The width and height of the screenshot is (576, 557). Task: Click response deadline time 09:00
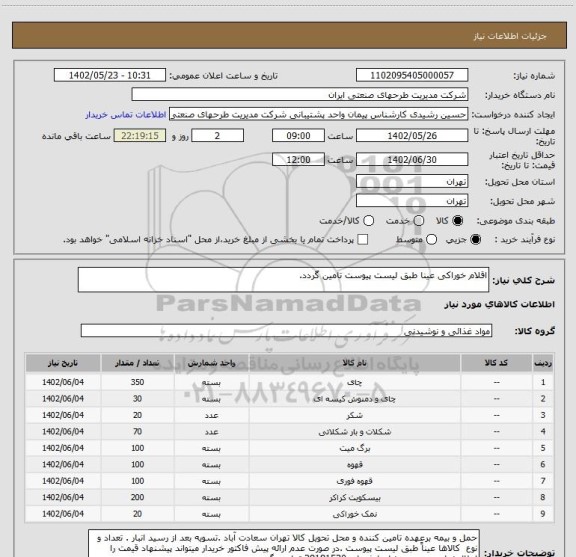click(x=298, y=136)
